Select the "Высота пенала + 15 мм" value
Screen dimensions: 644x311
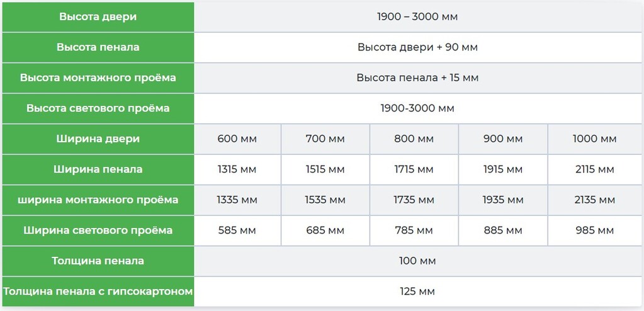(x=417, y=78)
